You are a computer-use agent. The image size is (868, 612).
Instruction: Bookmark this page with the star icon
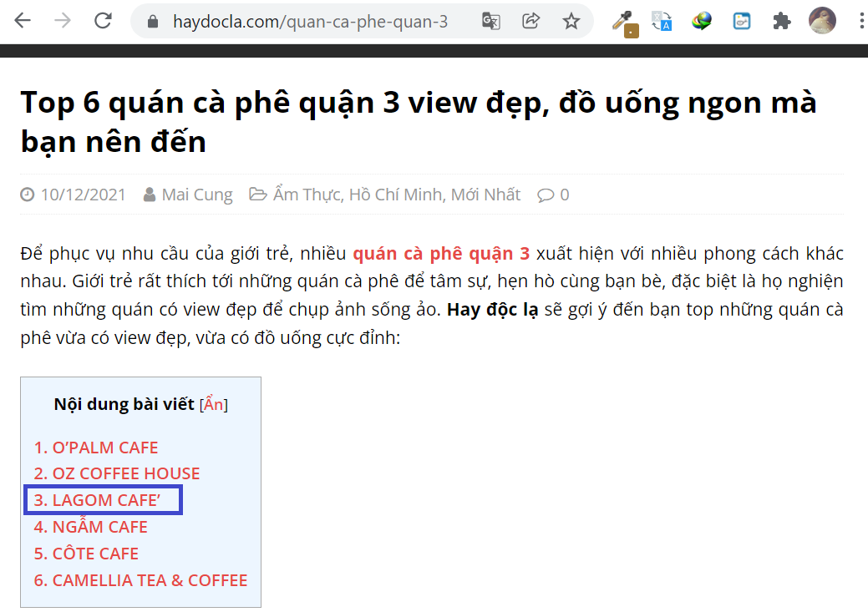pyautogui.click(x=571, y=21)
